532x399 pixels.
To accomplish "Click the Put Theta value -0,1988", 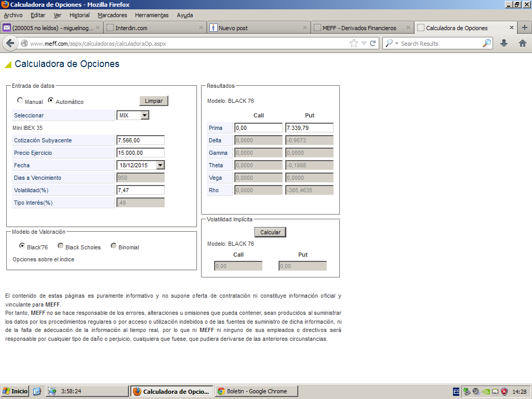I will pos(309,165).
